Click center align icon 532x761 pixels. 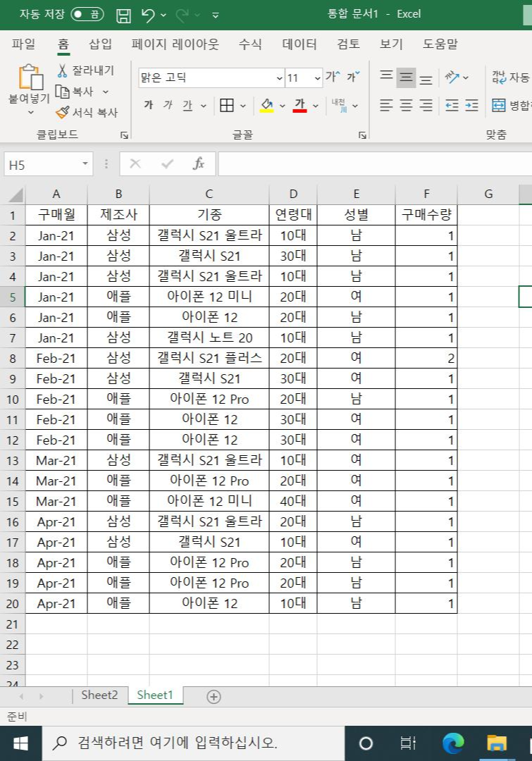[407, 105]
